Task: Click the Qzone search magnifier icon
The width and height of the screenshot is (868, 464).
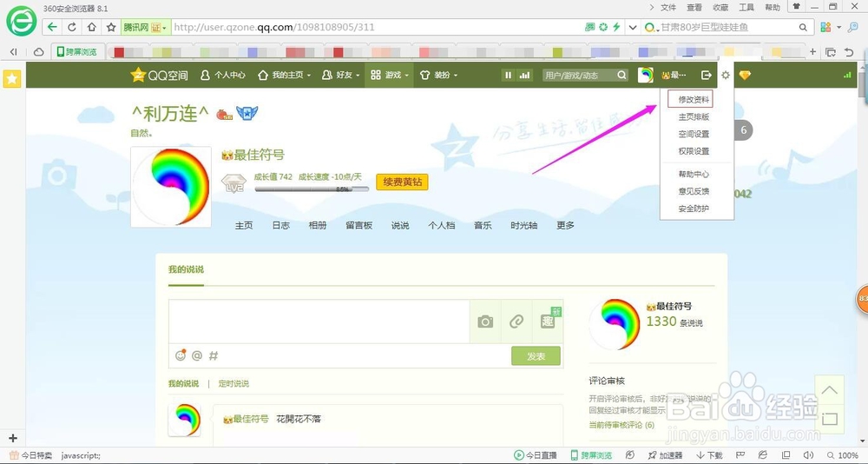Action: [622, 75]
